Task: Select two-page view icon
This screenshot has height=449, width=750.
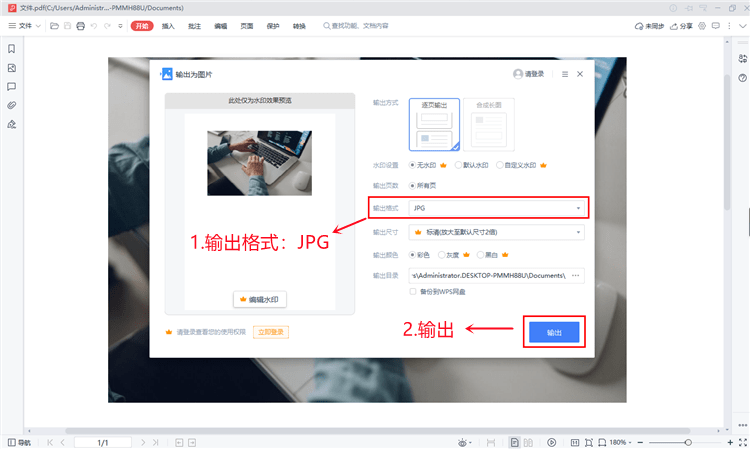Action: [x=529, y=443]
